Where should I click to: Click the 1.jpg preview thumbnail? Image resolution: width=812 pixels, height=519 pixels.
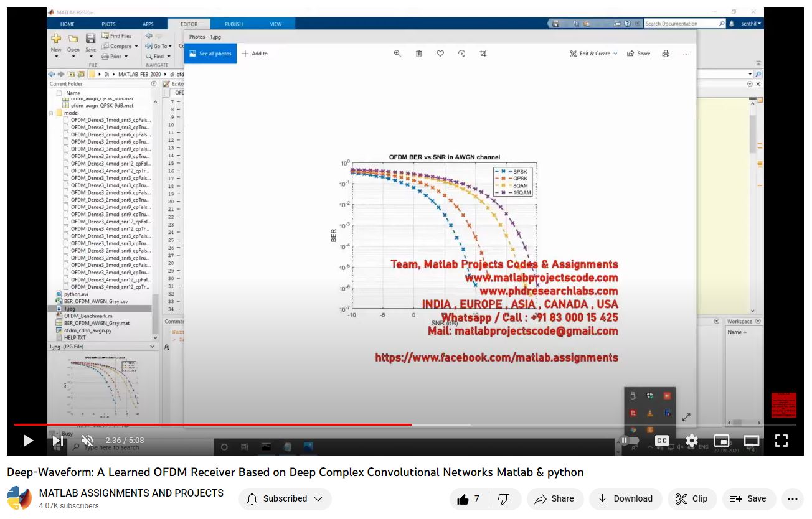[x=102, y=386]
